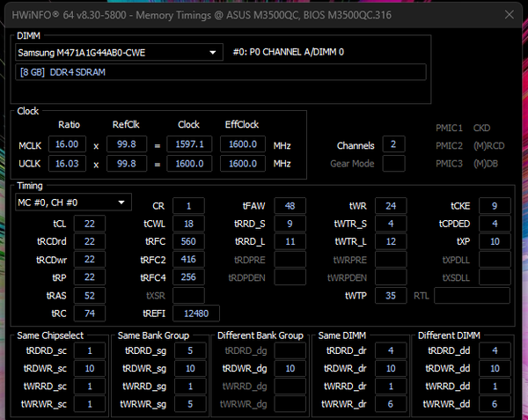Select the tFAW timing field
This screenshot has height=420, width=528.
[x=290, y=205]
